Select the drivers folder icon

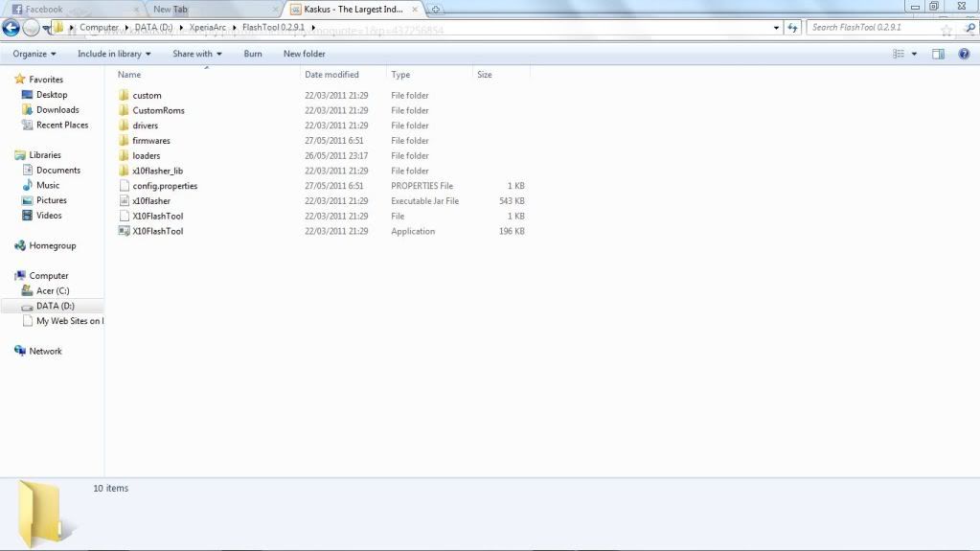coord(124,126)
